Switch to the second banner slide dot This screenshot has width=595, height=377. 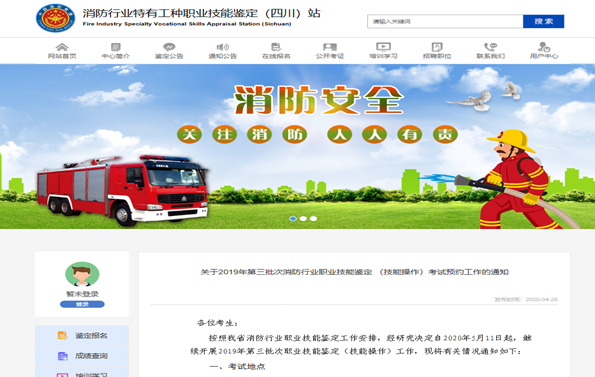coord(303,218)
